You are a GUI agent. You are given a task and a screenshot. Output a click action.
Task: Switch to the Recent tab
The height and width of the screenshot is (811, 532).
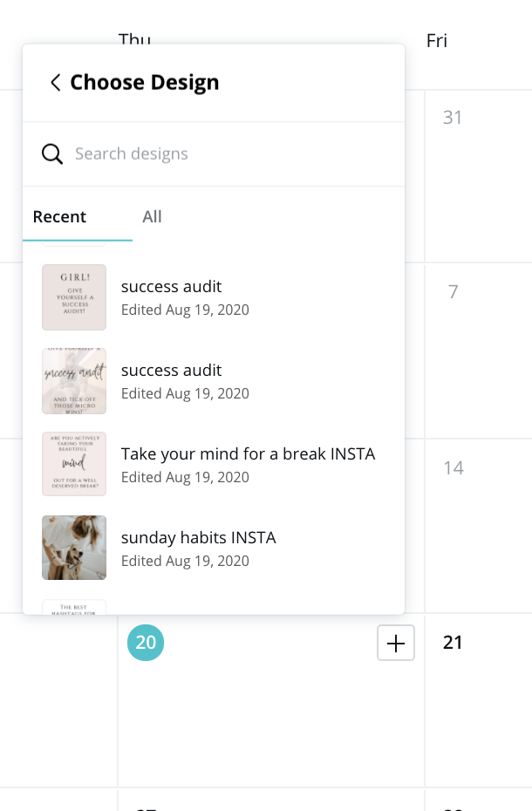59,217
